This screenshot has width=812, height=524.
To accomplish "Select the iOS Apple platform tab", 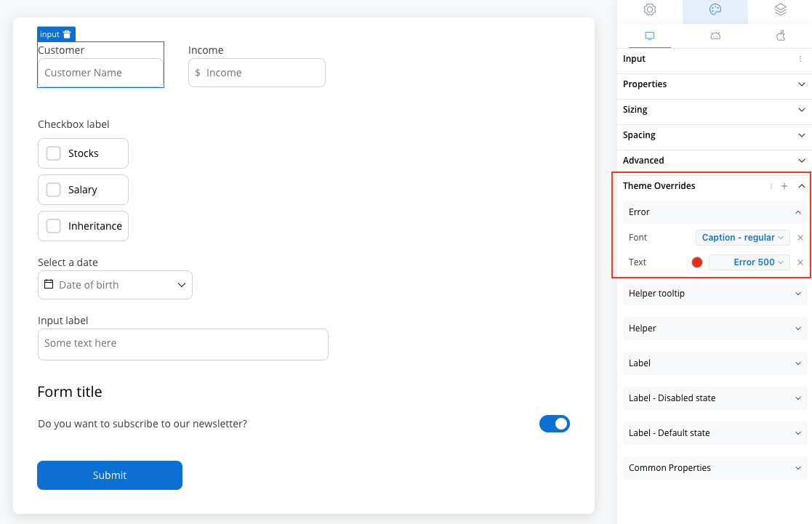I will (781, 36).
